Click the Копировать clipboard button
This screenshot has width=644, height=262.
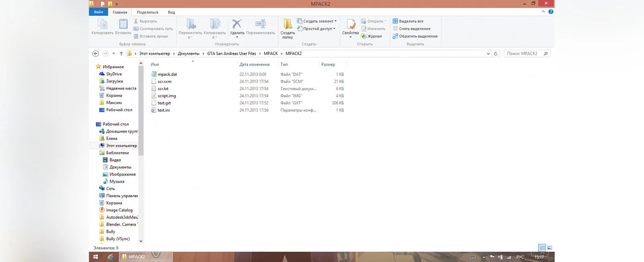102,27
